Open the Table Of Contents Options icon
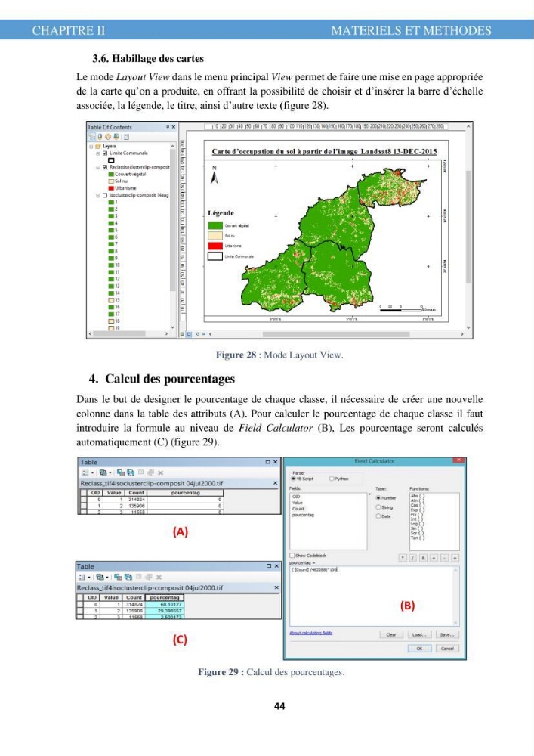This screenshot has width=534, height=756. tap(126, 138)
